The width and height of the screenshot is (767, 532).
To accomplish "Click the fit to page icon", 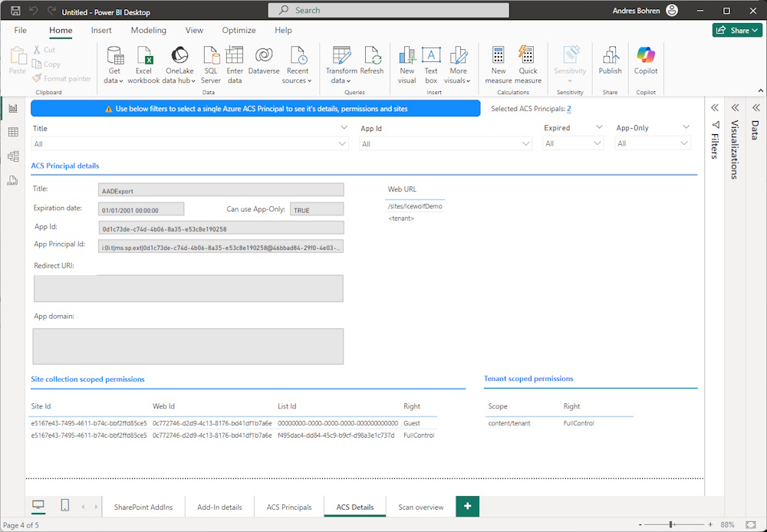I will (750, 524).
